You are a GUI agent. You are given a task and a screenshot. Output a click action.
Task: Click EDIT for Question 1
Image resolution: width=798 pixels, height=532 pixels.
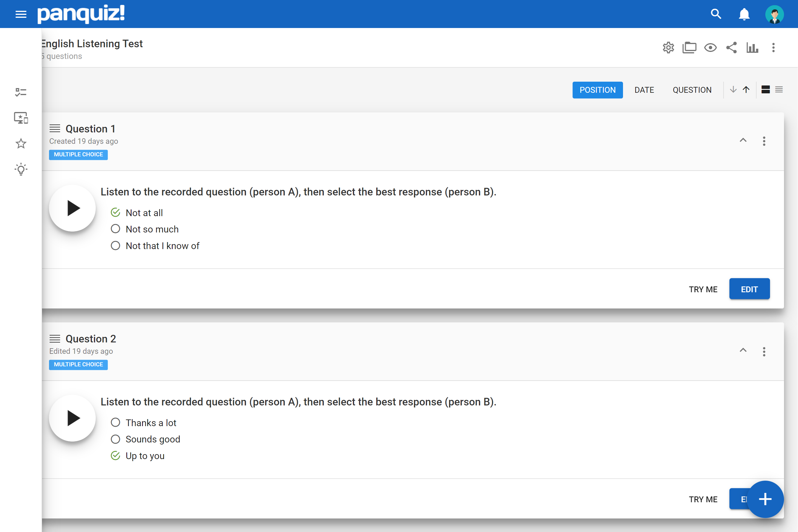(x=749, y=289)
